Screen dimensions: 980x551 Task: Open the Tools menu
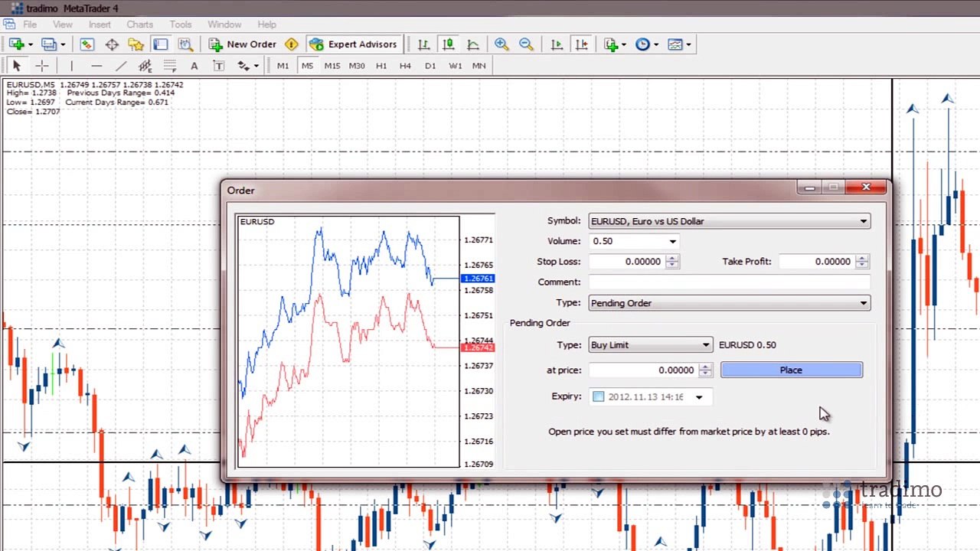(x=181, y=24)
